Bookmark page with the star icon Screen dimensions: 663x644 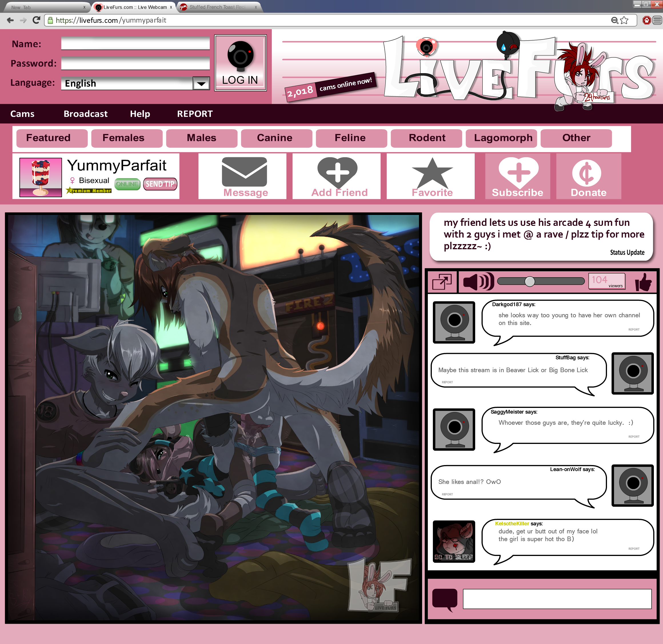point(624,20)
